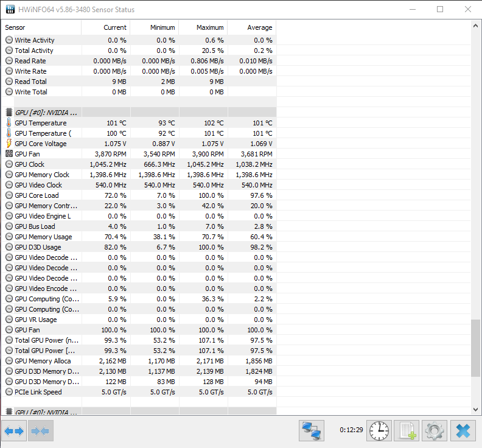Click the HWiNFO64 app icon in title bar
Viewport: 482px width, 448px height.
10,9
